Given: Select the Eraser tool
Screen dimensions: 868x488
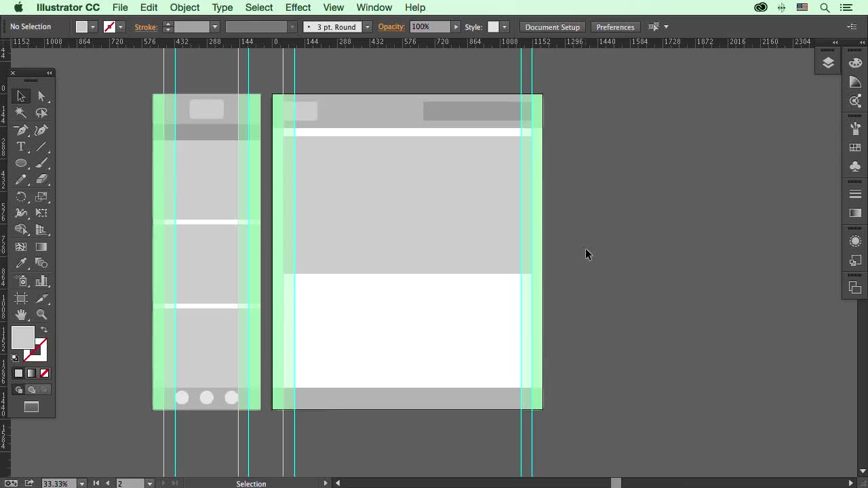Looking at the screenshot, I should 41,180.
